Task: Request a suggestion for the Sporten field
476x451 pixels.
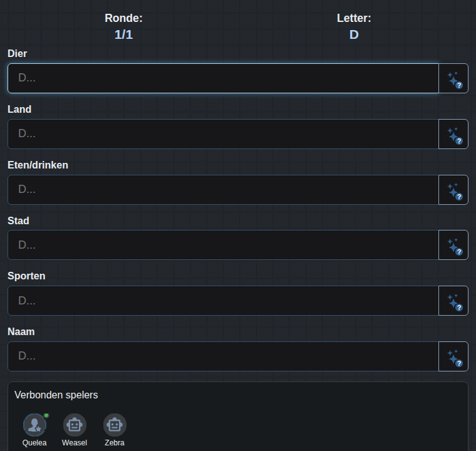Action: click(x=453, y=301)
